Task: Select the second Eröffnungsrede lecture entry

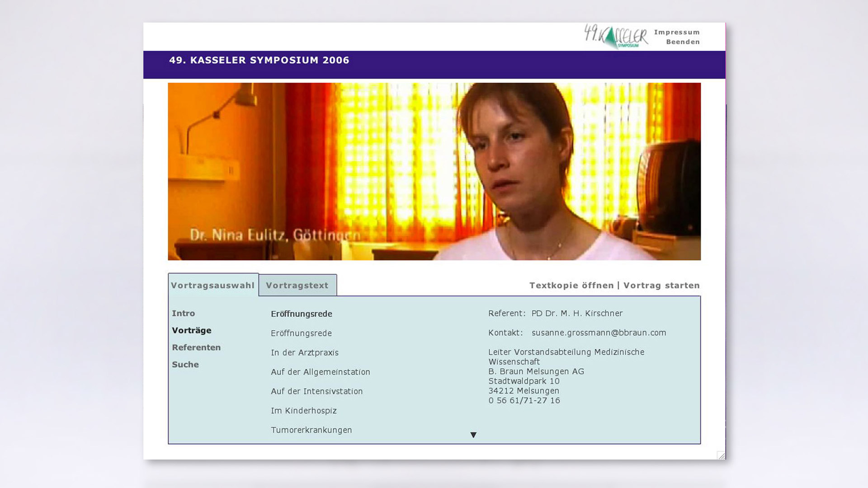Action: 301,333
